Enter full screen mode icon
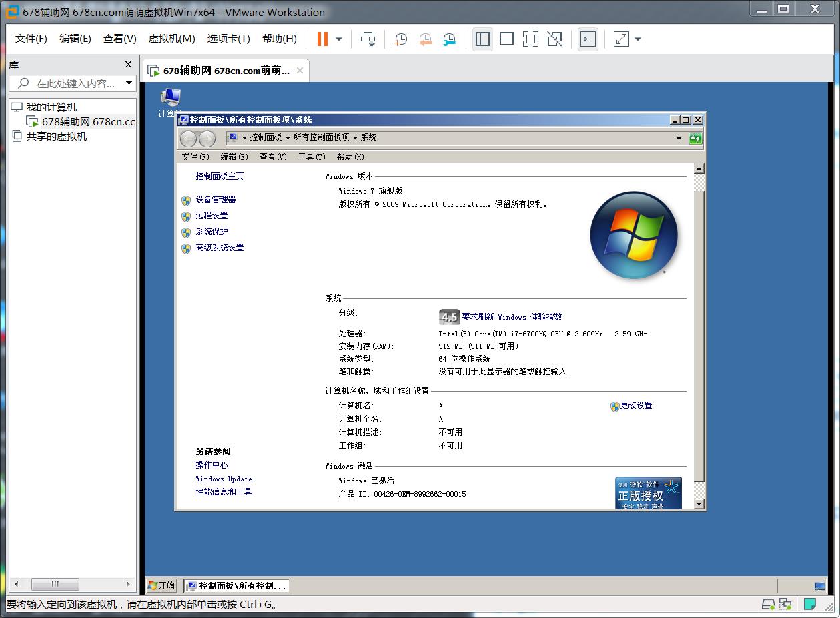This screenshot has width=840, height=618. (530, 39)
